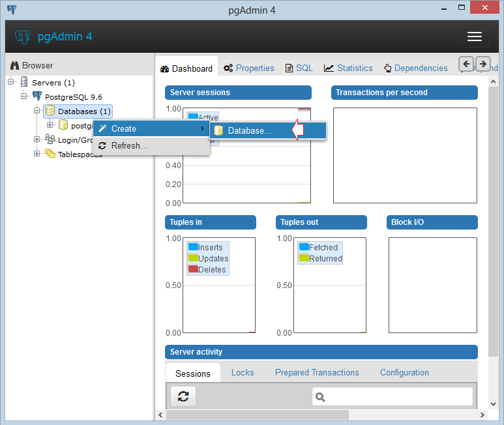The height and width of the screenshot is (425, 504).
Task: Click the Browser binoculars icon
Action: [x=15, y=66]
